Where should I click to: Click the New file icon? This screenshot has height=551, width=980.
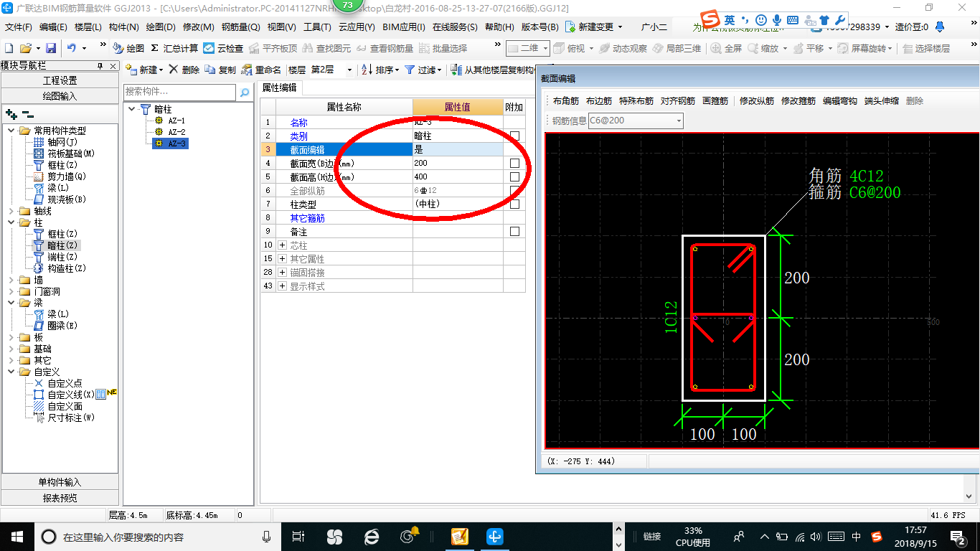coord(9,48)
